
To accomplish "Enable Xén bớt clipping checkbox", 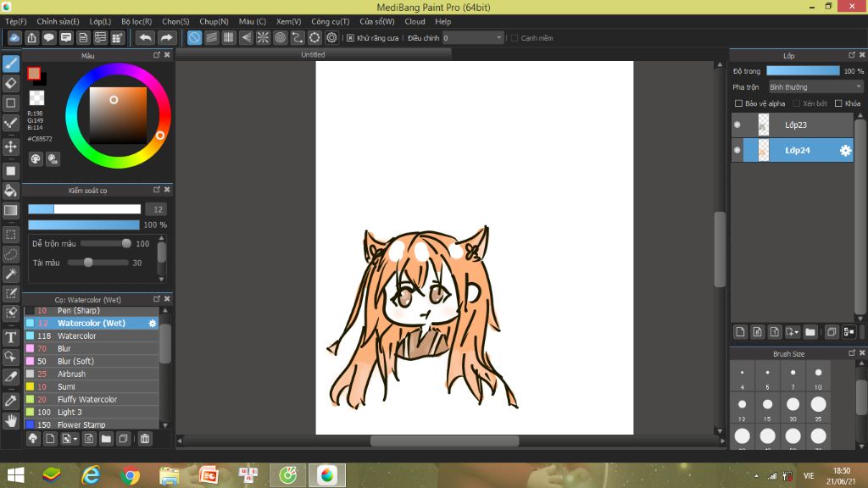I will click(x=797, y=103).
